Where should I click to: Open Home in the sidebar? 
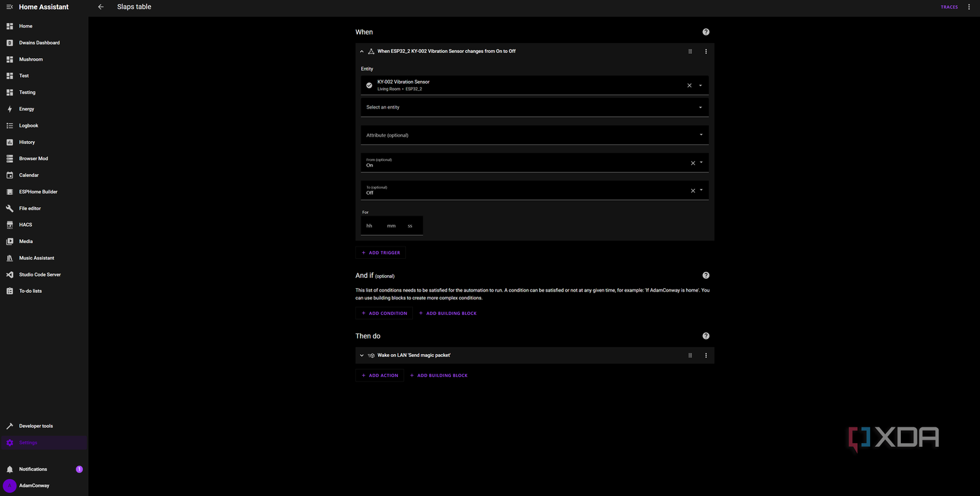point(44,26)
